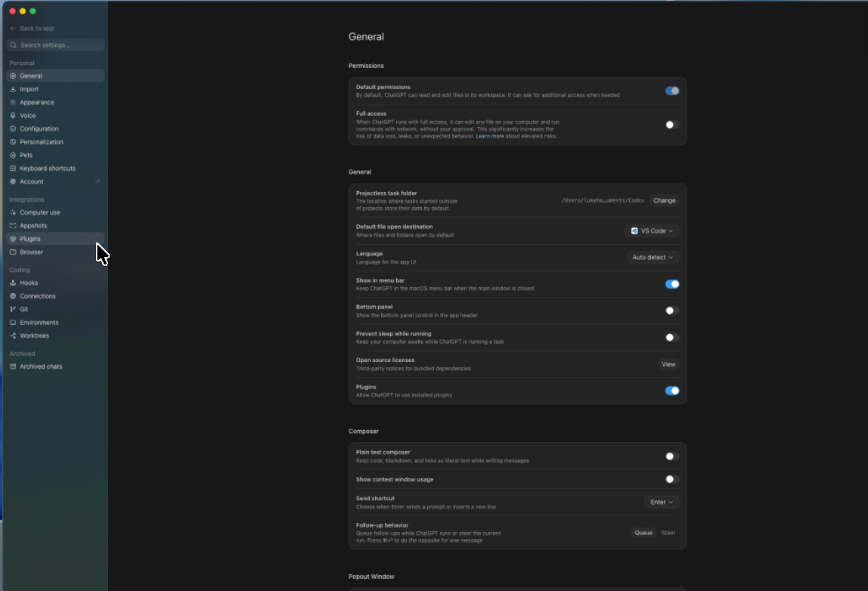Click the Git branch icon

[13, 309]
